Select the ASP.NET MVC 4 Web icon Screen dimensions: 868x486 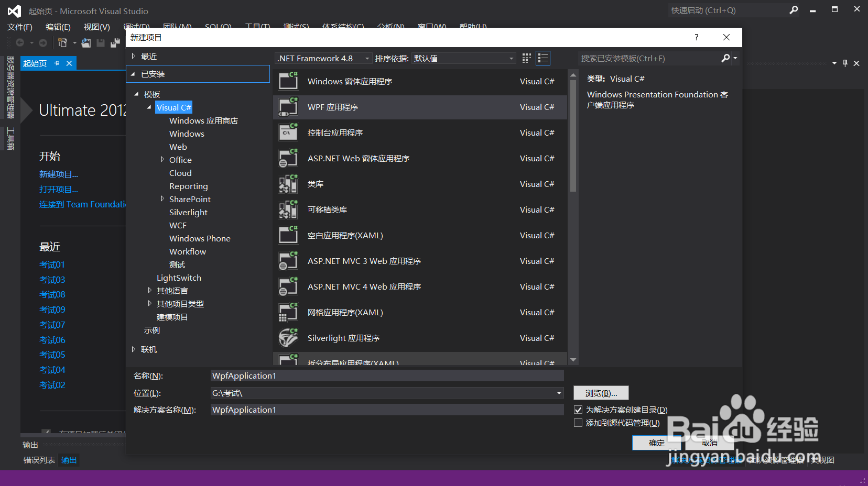pos(288,286)
